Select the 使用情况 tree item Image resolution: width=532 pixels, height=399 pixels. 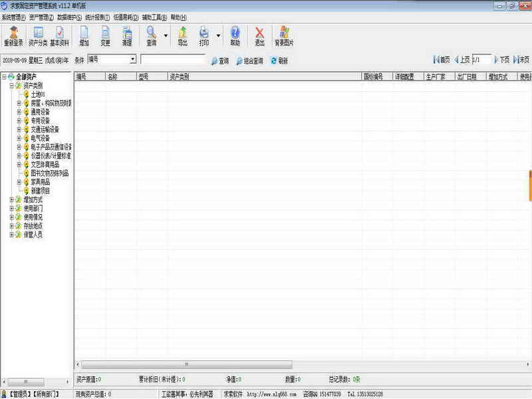point(33,217)
